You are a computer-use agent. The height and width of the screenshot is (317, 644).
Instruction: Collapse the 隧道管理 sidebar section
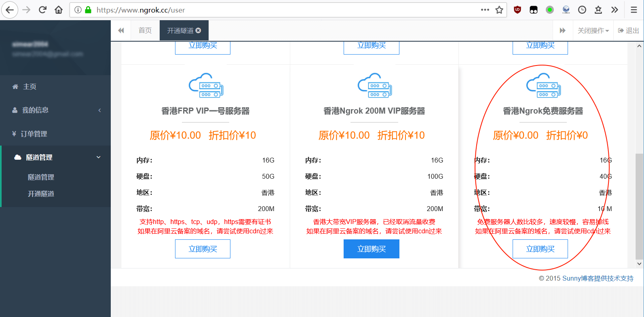tap(55, 157)
